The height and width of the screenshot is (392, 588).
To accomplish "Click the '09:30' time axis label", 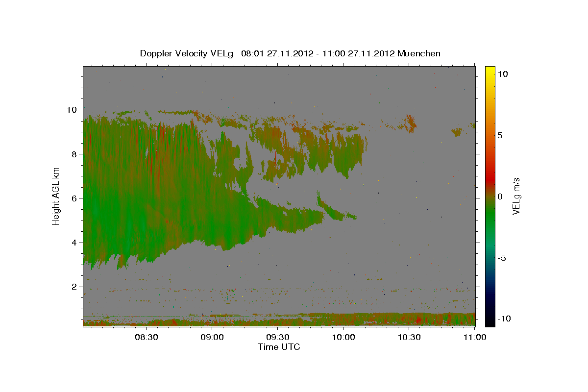I will pos(277,338).
